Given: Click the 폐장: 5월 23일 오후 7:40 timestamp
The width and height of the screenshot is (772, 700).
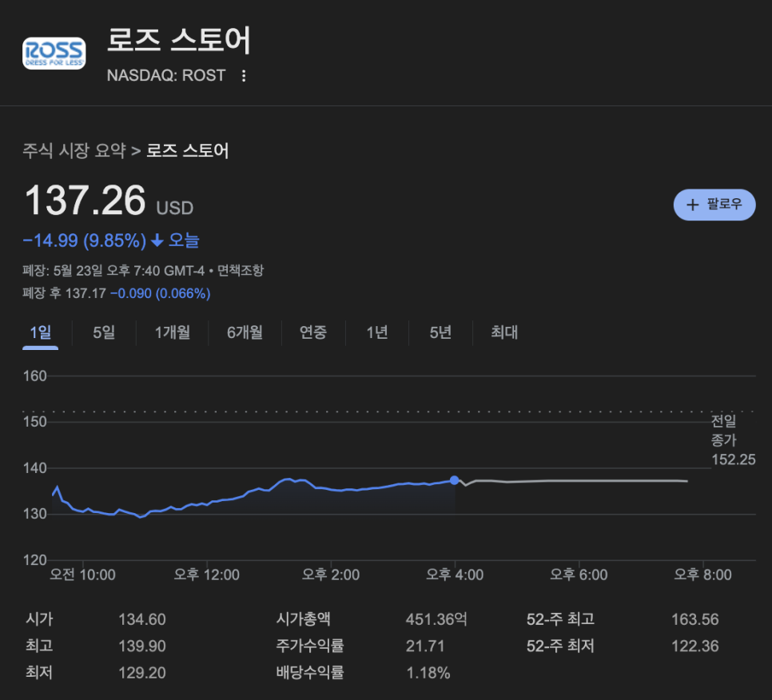Looking at the screenshot, I should point(113,270).
